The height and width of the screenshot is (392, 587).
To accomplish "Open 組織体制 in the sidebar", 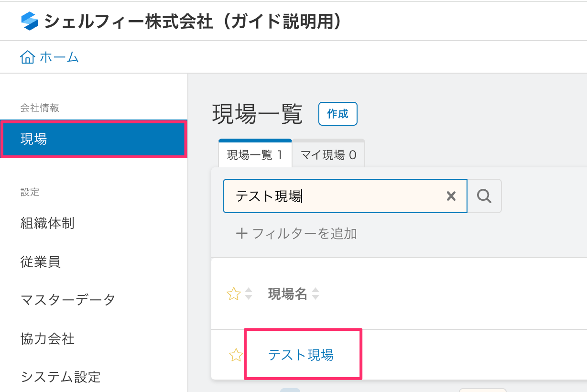I will pos(47,223).
